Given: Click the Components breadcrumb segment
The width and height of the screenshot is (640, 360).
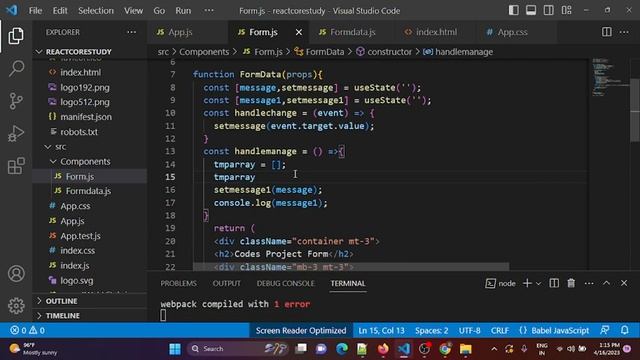Looking at the screenshot, I should (x=204, y=52).
